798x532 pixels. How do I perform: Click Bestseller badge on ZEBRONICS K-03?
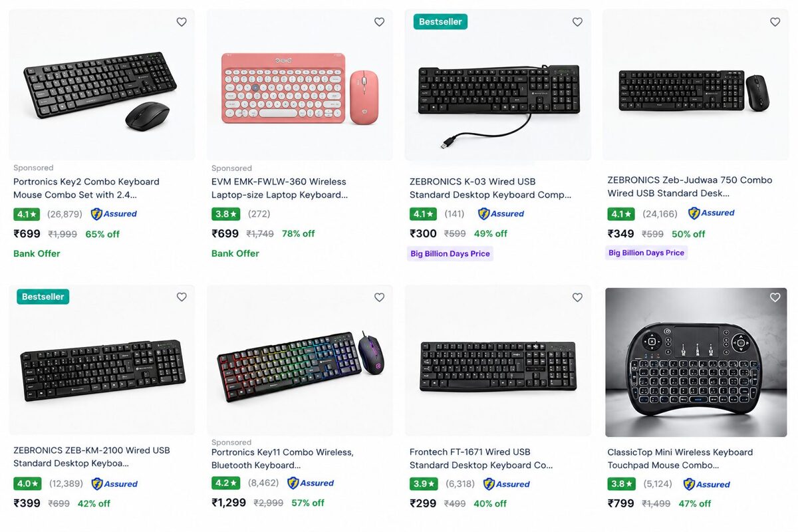pyautogui.click(x=440, y=22)
